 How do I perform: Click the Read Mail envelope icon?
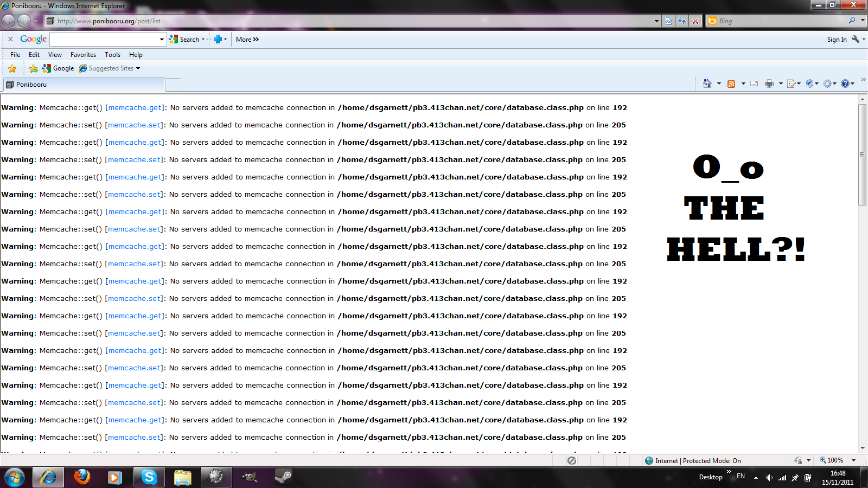click(754, 84)
